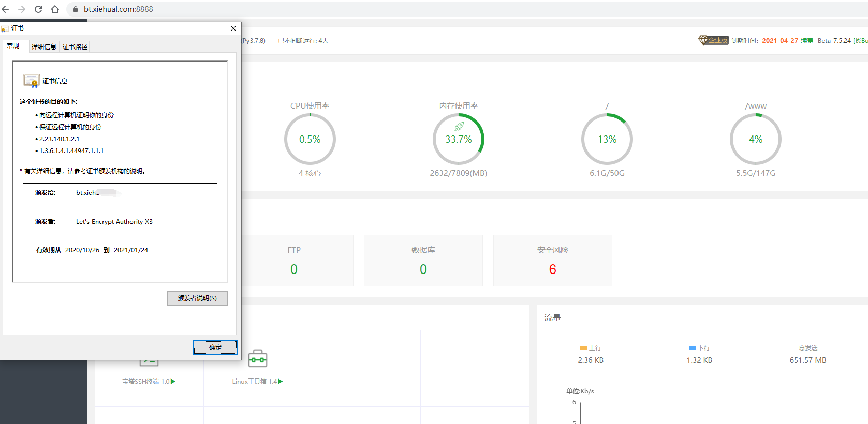Toggle the blue 下行 traffic legend
Screen dimensions: 868x424
pos(699,348)
